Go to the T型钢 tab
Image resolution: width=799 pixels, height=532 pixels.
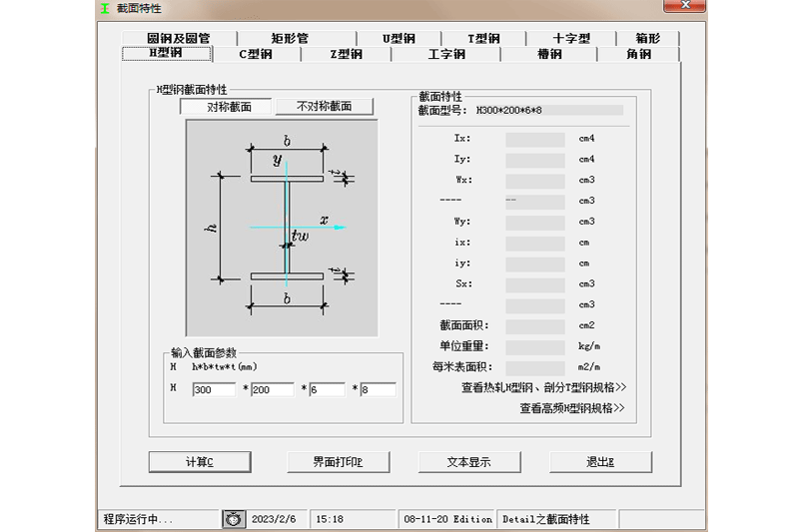coord(483,38)
